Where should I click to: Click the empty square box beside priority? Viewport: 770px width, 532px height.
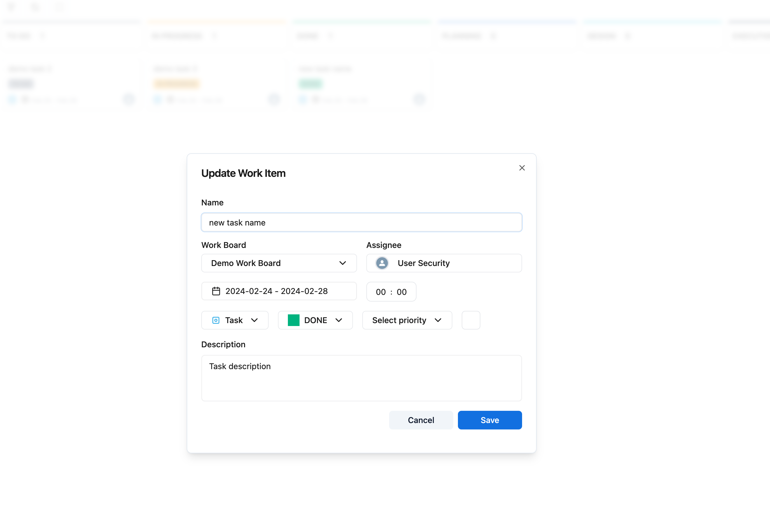click(470, 320)
